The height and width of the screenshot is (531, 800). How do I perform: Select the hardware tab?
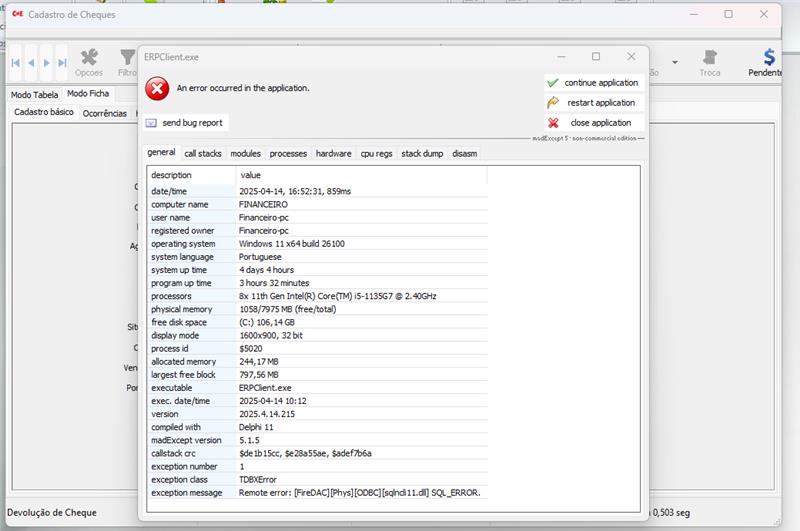[x=333, y=153]
